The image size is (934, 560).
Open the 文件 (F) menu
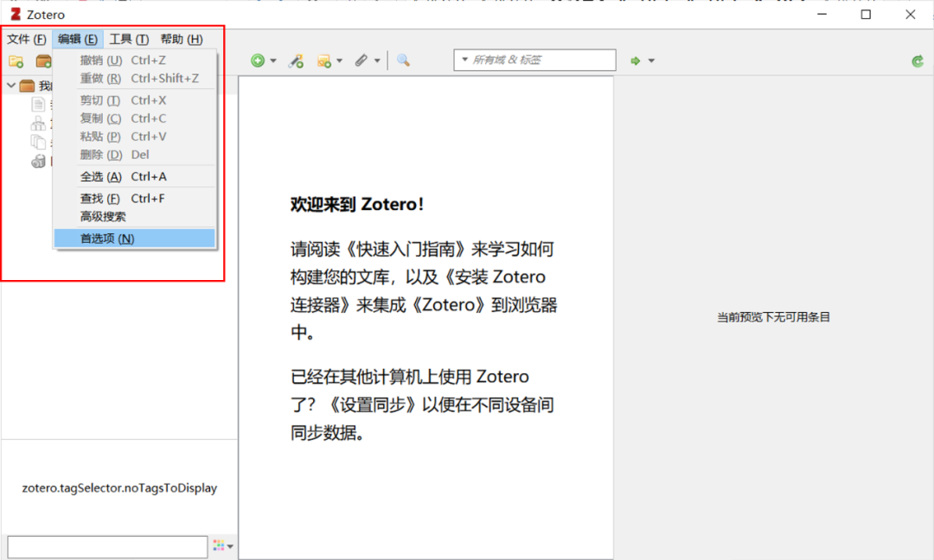(27, 39)
